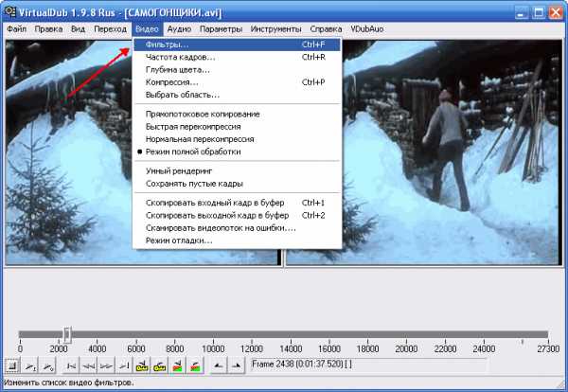Go to the next key frame
Viewport: 568px width, 392px height.
[x=159, y=365]
